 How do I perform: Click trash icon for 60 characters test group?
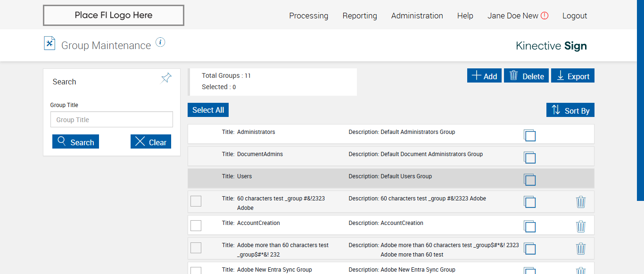tap(581, 202)
